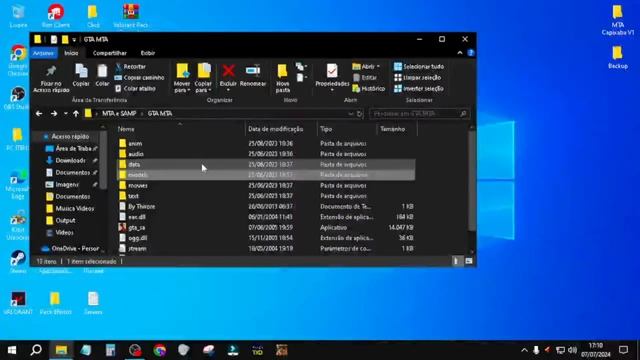
Task: Refresh the folder view
Action: point(360,114)
